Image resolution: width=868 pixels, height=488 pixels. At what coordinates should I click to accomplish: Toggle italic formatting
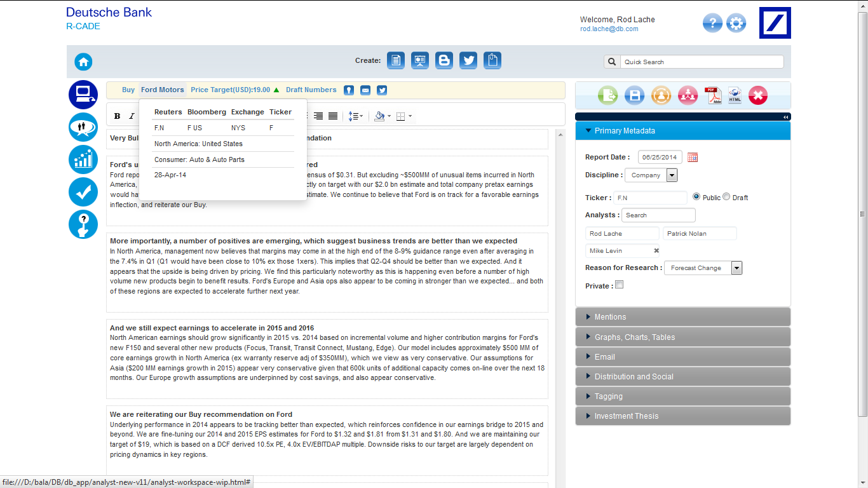click(132, 116)
